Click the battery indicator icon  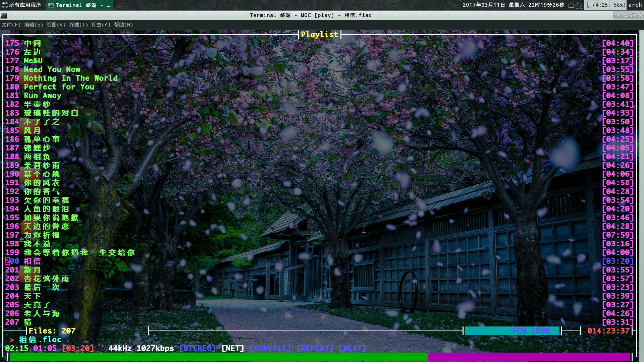click(x=589, y=5)
